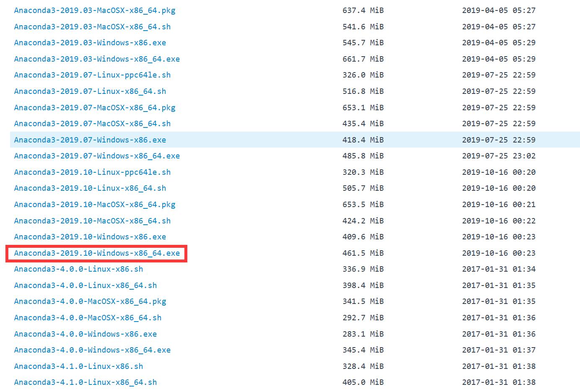580x392 pixels.
Task: Click the 2019-10-16 00:22 timestamp
Action: point(499,221)
